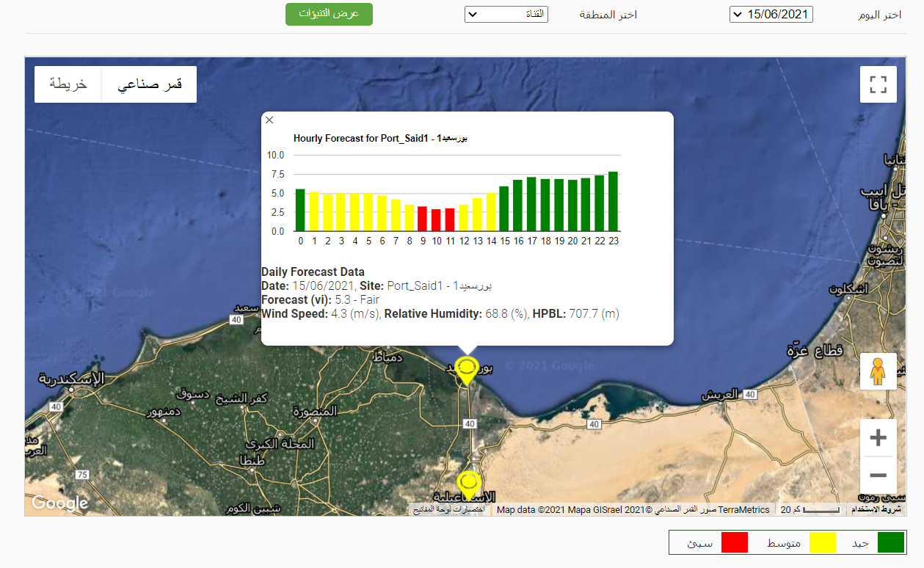Image resolution: width=924 pixels, height=568 pixels.
Task: Switch to satellite view (قمر صناعي)
Action: click(149, 84)
